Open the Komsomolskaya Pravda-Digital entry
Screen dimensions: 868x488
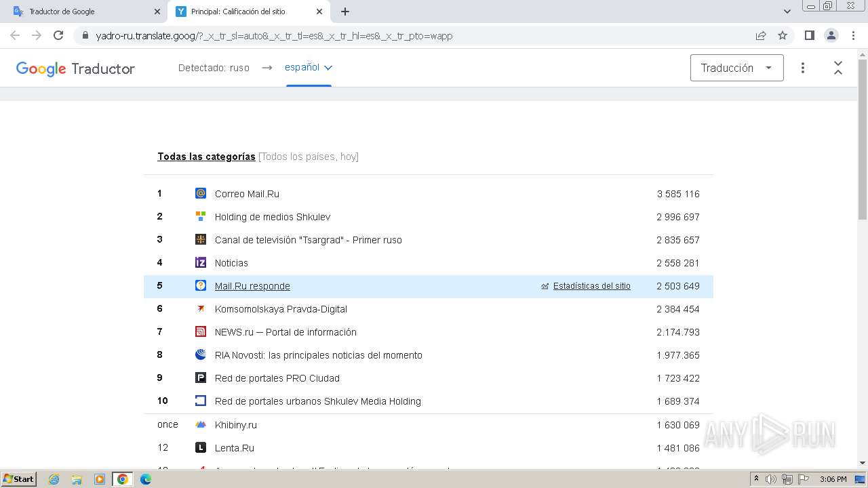[281, 309]
